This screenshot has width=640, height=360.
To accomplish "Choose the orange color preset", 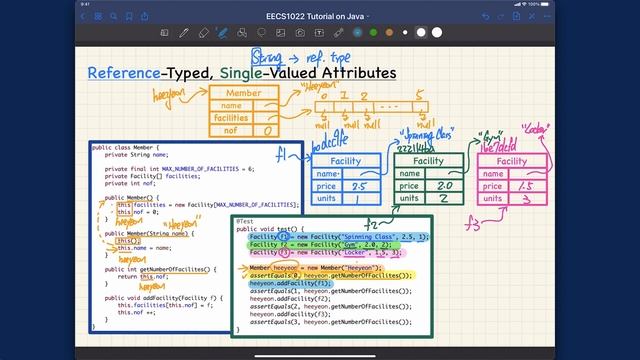I will (389, 33).
